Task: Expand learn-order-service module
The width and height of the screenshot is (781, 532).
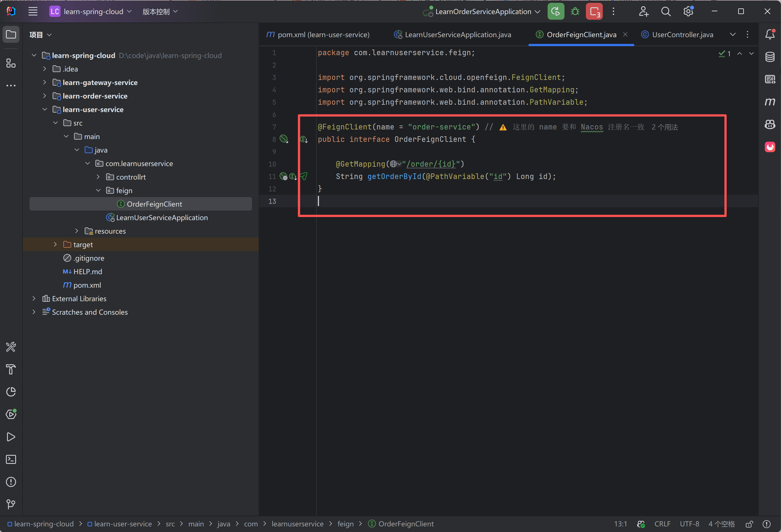Action: coord(45,96)
